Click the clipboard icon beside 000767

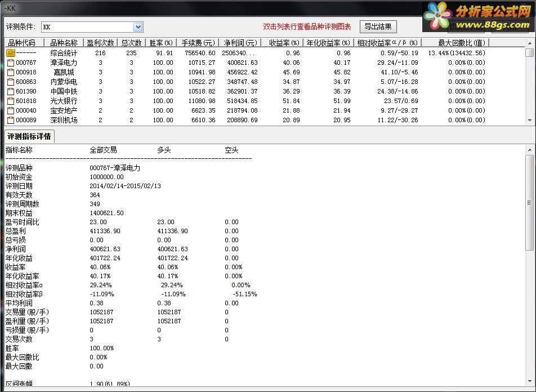point(11,63)
